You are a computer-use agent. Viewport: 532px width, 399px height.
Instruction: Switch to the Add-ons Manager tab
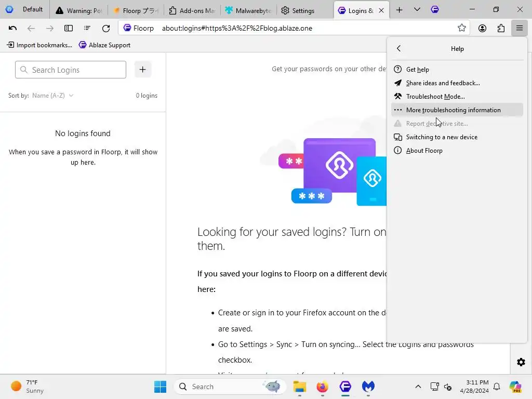(192, 10)
